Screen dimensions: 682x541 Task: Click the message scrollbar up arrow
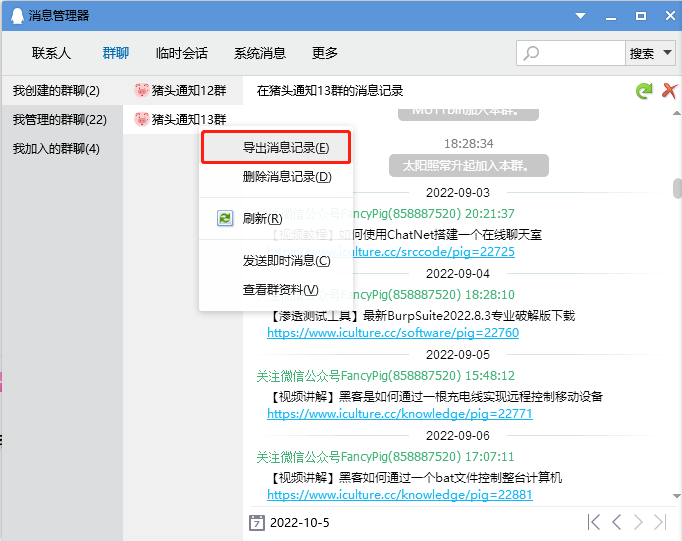click(676, 113)
